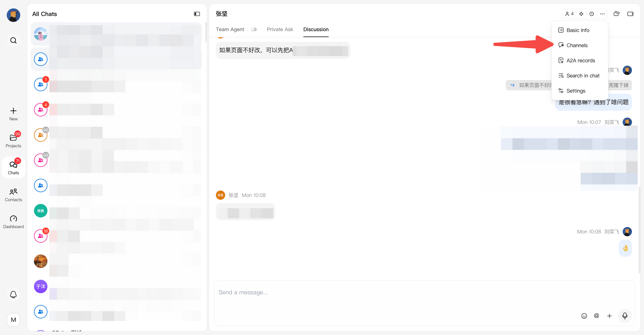Screen dimensions: 644x335
Task: Click the message bubble starting 如果页面不好改
Action: tap(283, 50)
